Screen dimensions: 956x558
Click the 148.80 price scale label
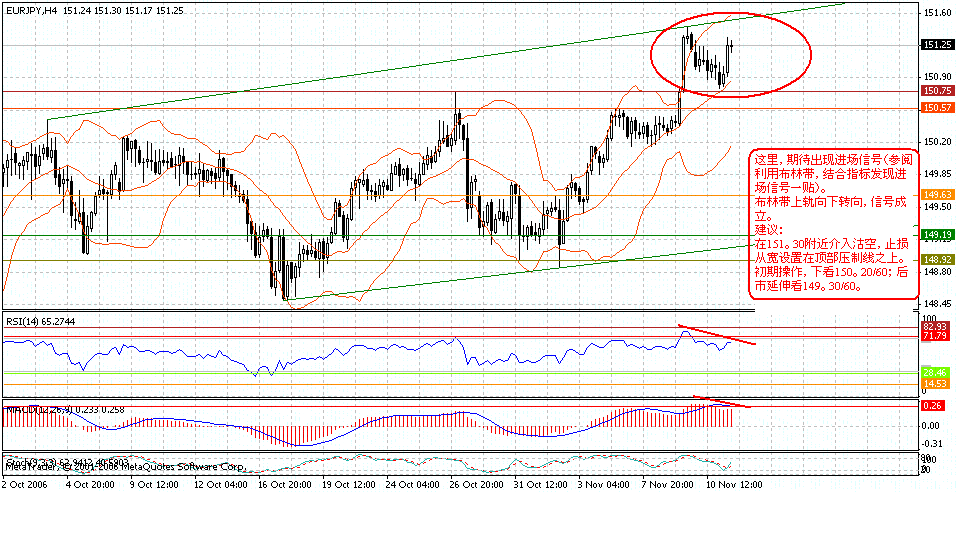tap(938, 271)
